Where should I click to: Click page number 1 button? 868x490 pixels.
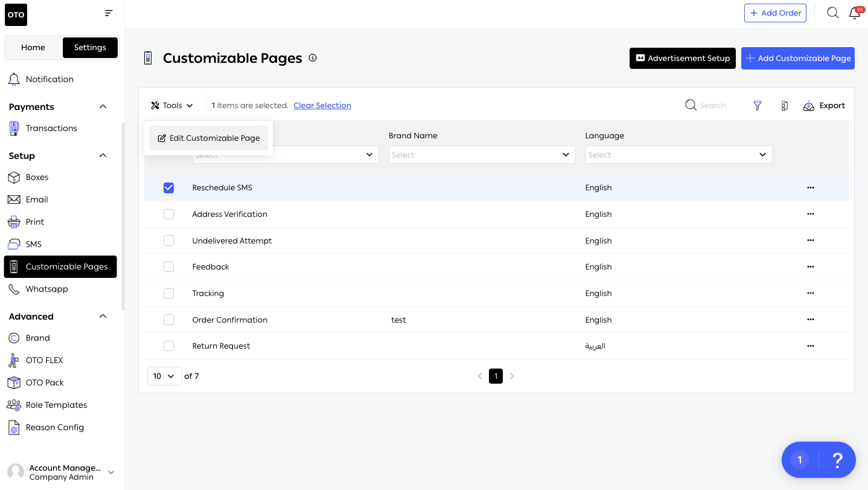[x=496, y=376]
